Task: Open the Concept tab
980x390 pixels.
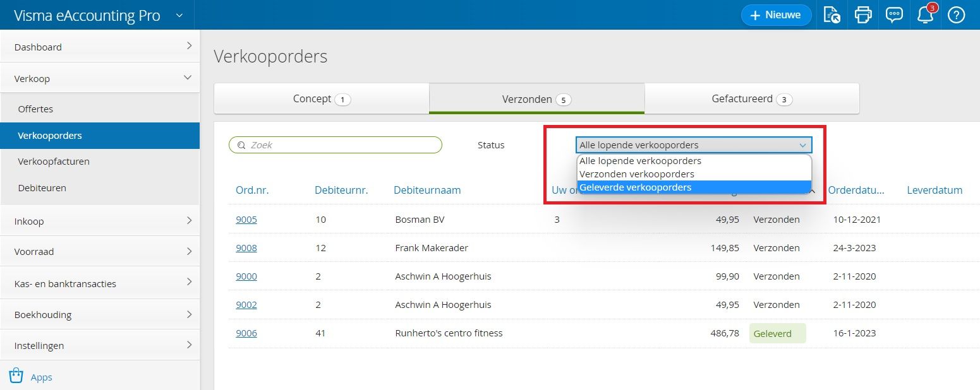Action: click(321, 98)
